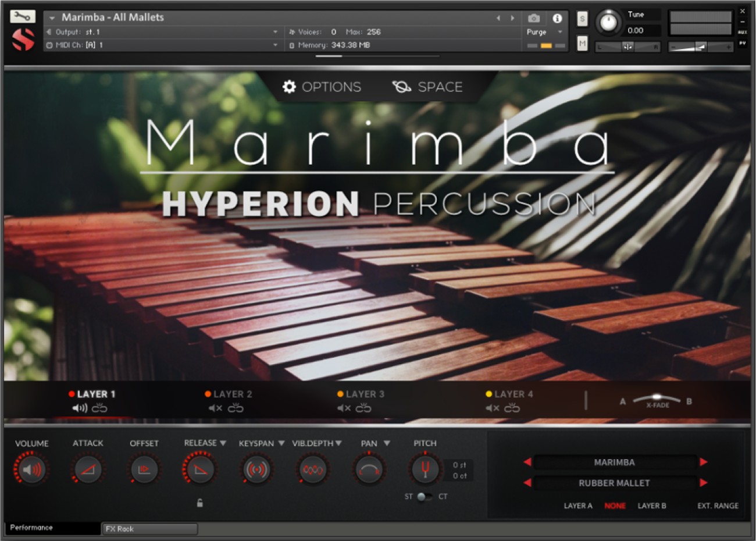The height and width of the screenshot is (541, 756).
Task: Open the instrument info panel icon
Action: tap(558, 18)
